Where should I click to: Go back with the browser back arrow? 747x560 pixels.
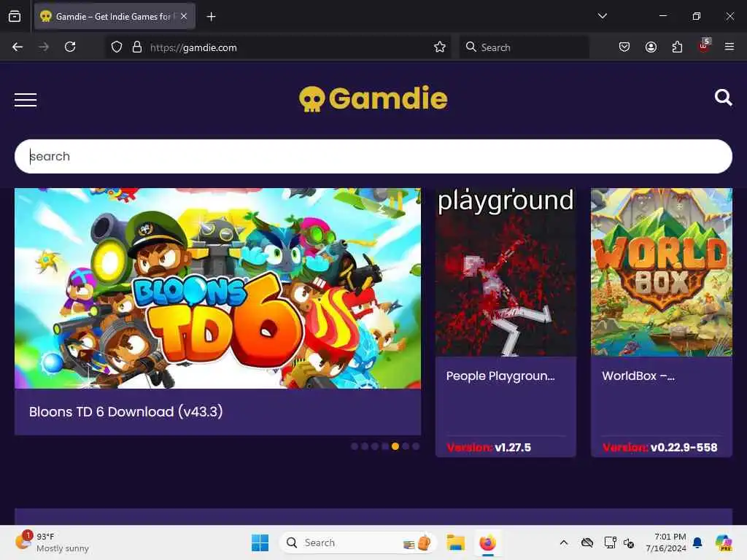(x=18, y=47)
